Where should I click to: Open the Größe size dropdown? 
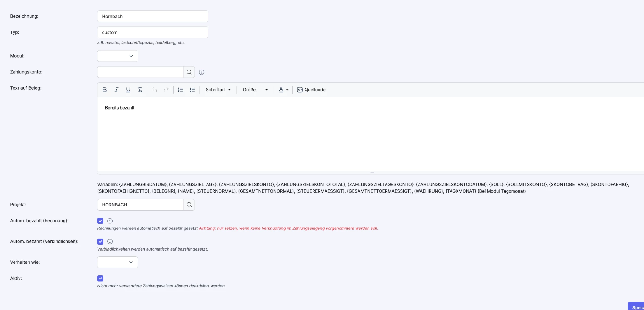(255, 90)
